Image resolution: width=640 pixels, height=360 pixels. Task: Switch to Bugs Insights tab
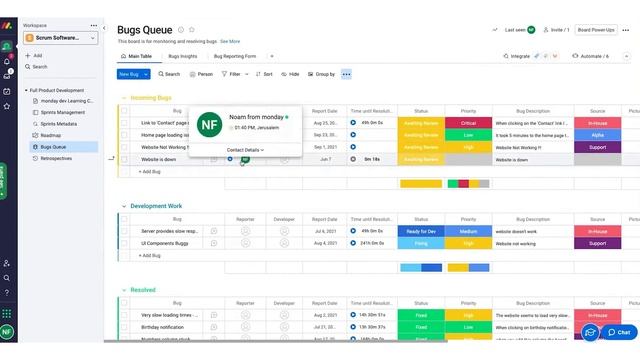point(182,56)
